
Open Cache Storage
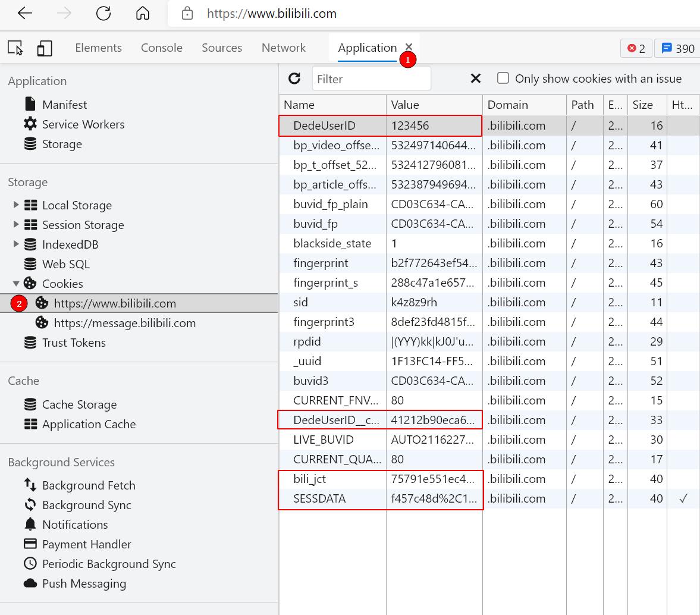tap(80, 404)
